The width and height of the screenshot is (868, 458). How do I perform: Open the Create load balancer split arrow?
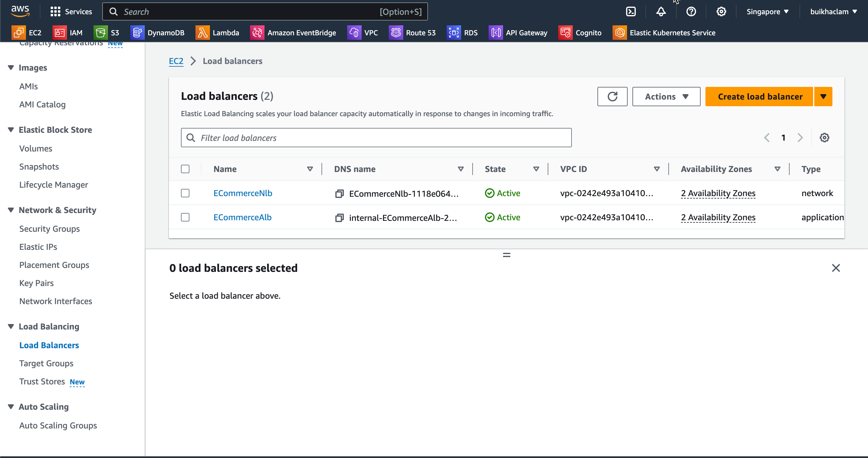[823, 97]
